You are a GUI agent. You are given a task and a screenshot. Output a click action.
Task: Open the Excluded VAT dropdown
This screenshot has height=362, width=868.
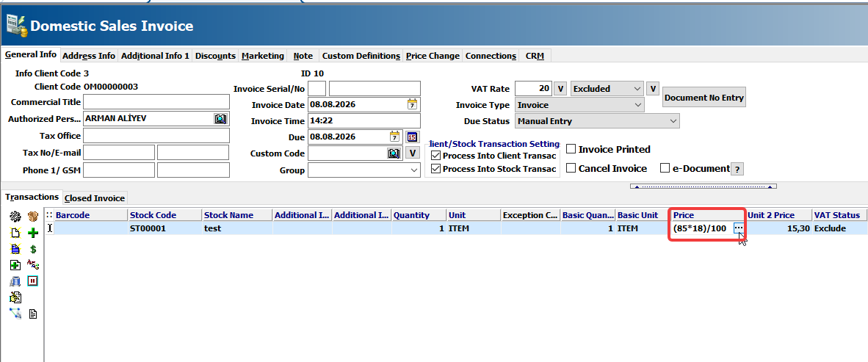click(607, 89)
